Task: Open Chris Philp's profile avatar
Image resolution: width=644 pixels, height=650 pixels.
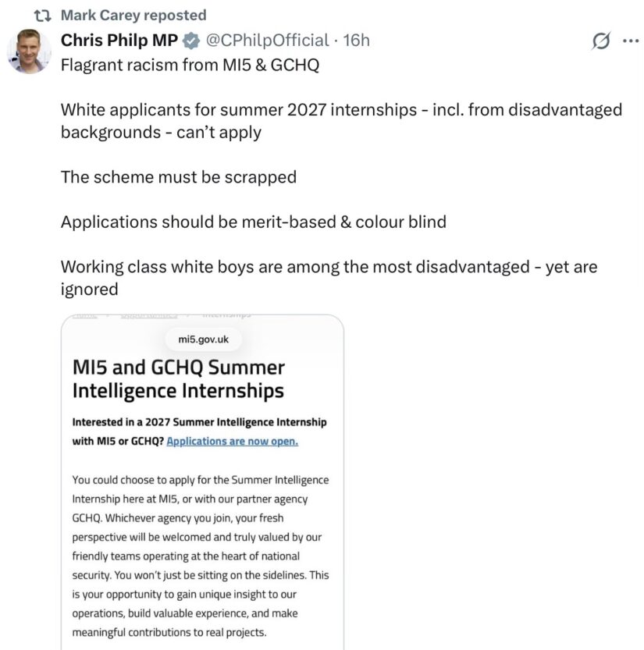Action: (x=29, y=52)
